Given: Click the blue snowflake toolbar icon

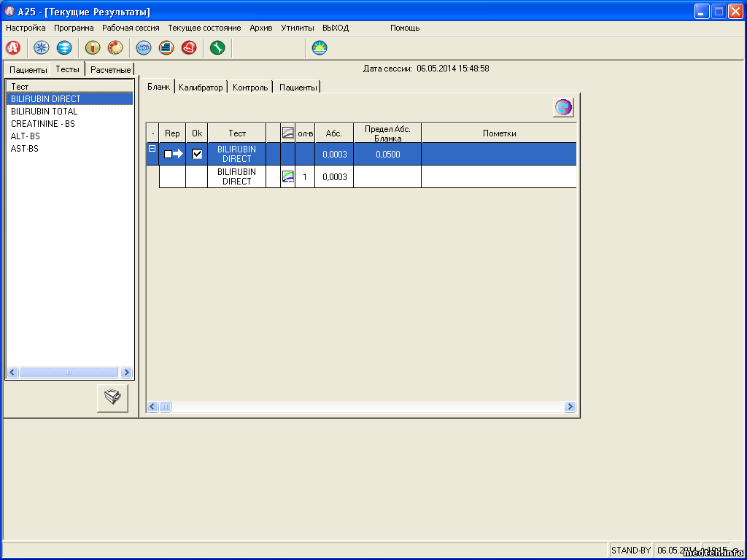Looking at the screenshot, I should (x=42, y=48).
